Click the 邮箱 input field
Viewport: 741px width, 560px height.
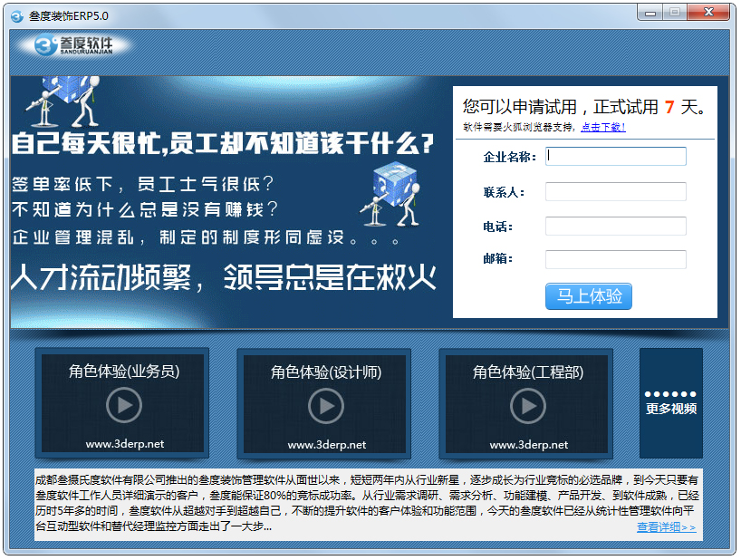coord(616,259)
